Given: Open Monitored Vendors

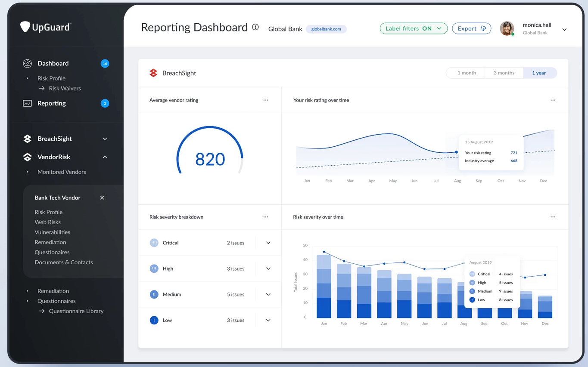Looking at the screenshot, I should click(62, 172).
